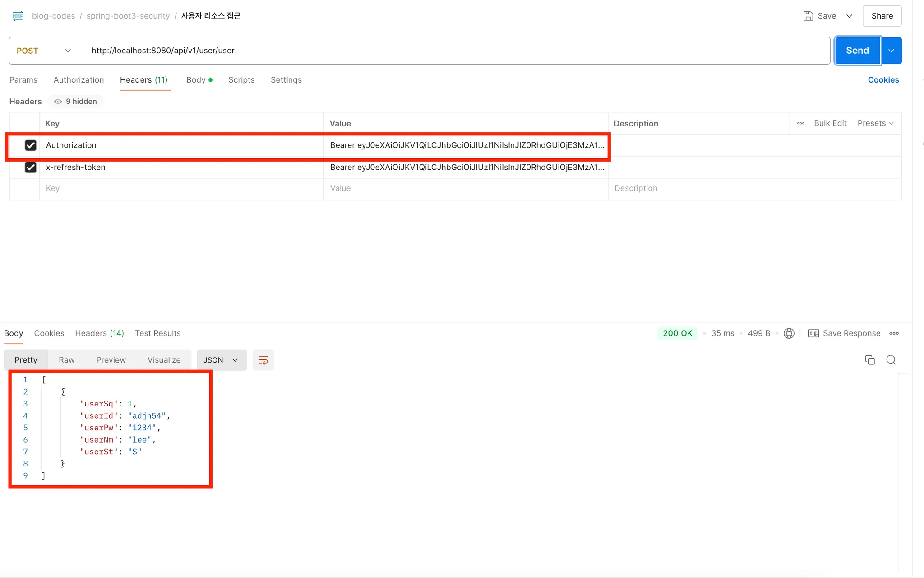Select the Raw response view tab
The image size is (924, 578).
(67, 360)
